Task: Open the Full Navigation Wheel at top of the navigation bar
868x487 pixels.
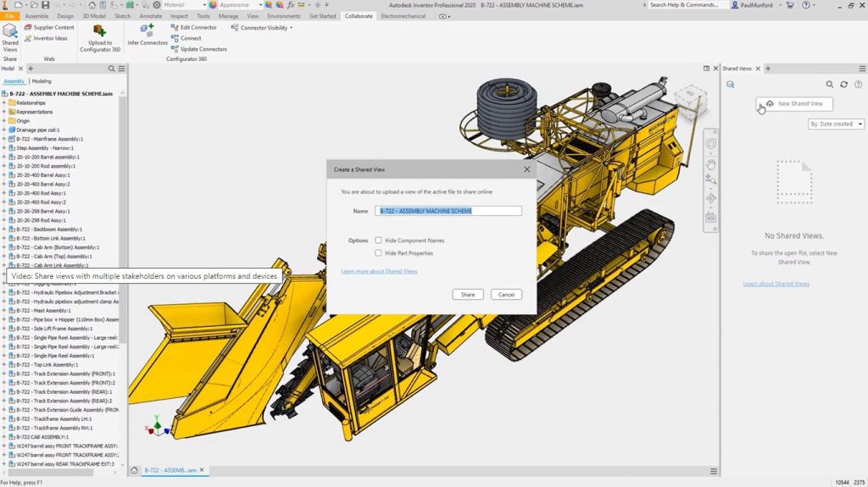Action: 711,144
